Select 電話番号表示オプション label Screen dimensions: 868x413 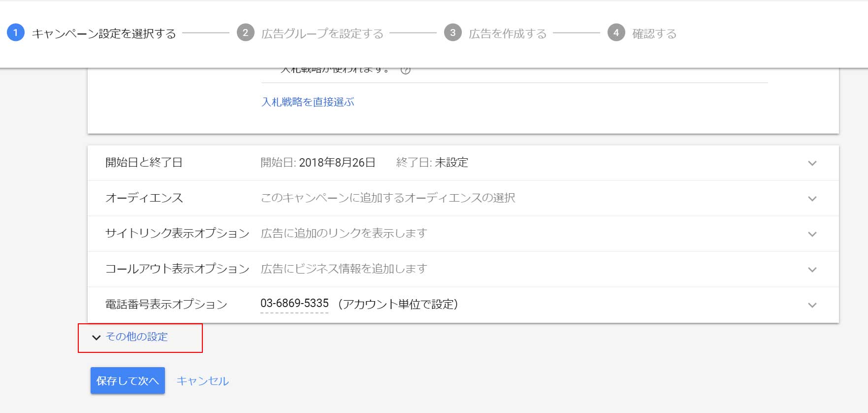point(166,305)
